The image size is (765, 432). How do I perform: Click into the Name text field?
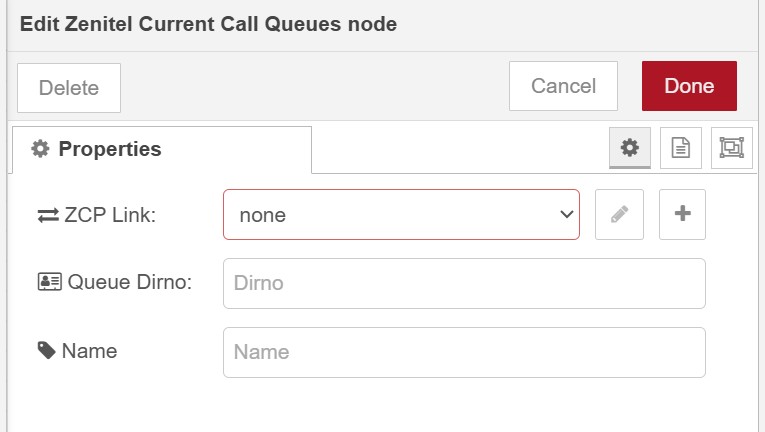coord(464,352)
